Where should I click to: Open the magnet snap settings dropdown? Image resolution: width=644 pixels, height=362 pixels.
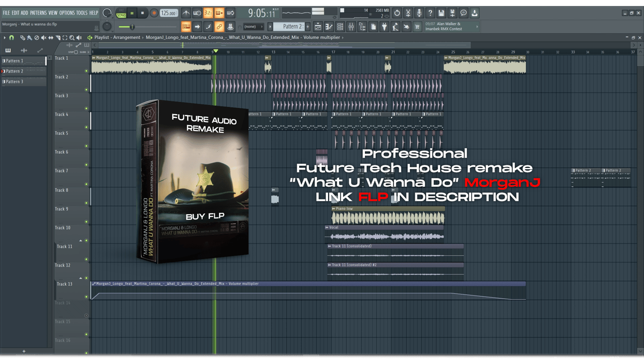point(12,38)
